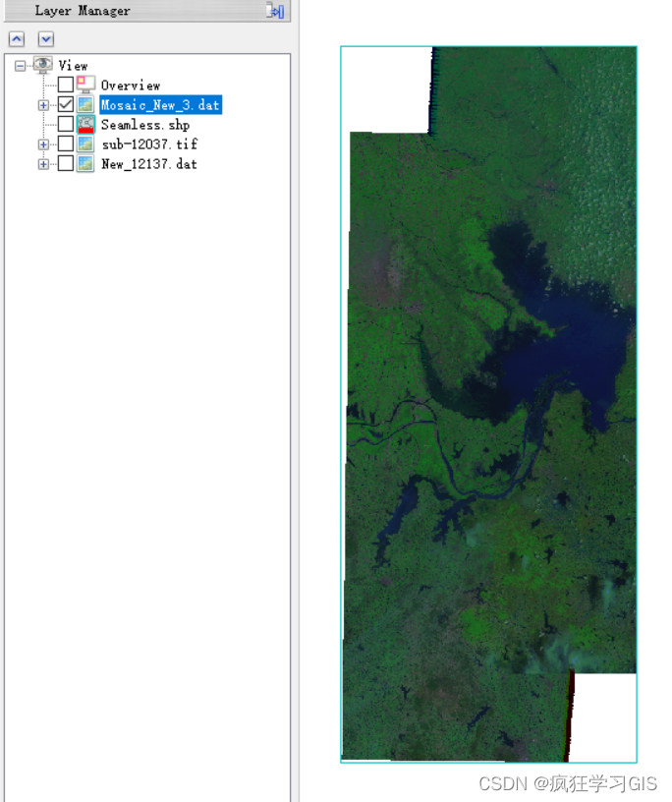The width and height of the screenshot is (672, 802).
Task: Click the Layer Manager panel dock icon
Action: tap(275, 11)
